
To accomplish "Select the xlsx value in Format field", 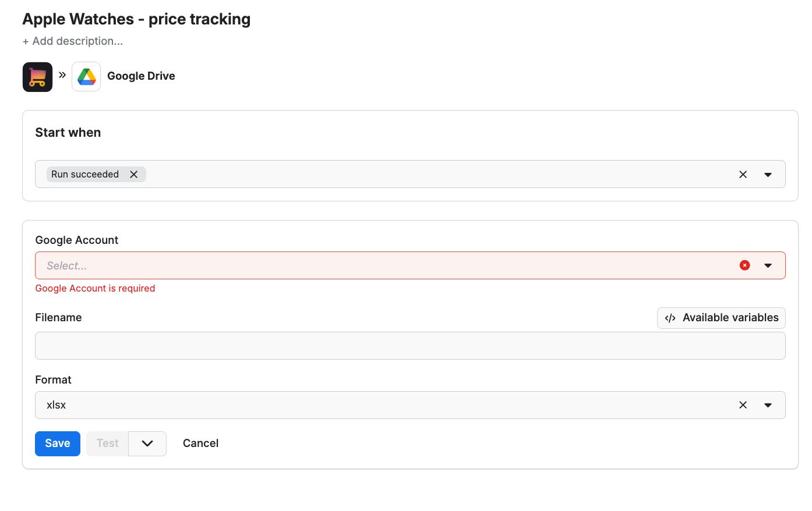I will tap(56, 404).
